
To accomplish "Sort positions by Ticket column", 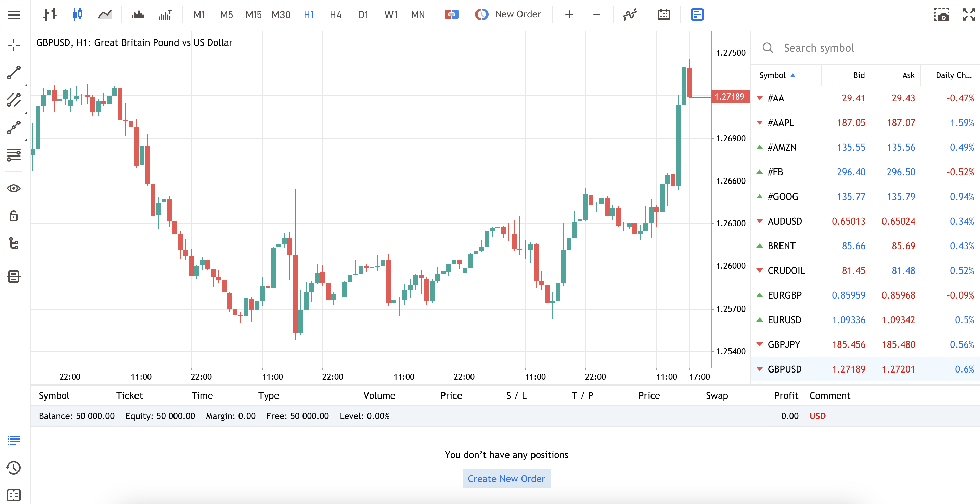I will [x=129, y=396].
